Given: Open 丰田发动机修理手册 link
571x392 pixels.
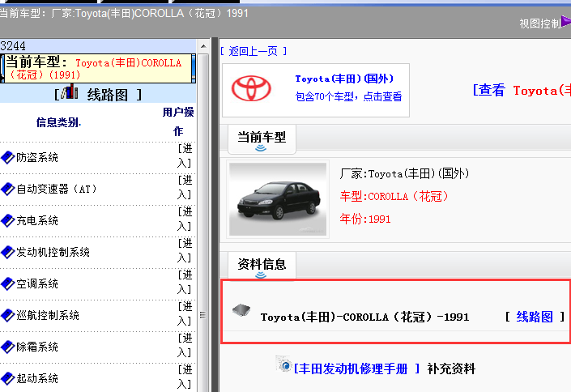Looking at the screenshot, I should [357, 369].
